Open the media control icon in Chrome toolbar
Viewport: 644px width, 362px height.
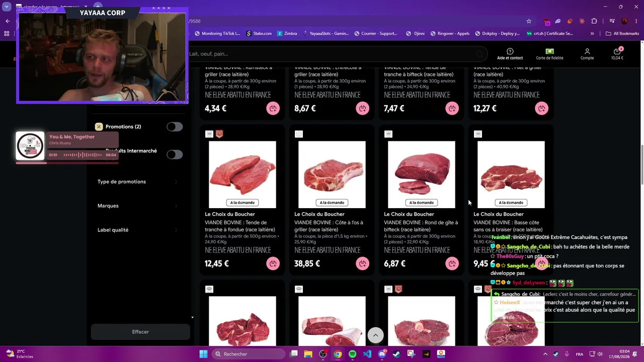pos(612,21)
